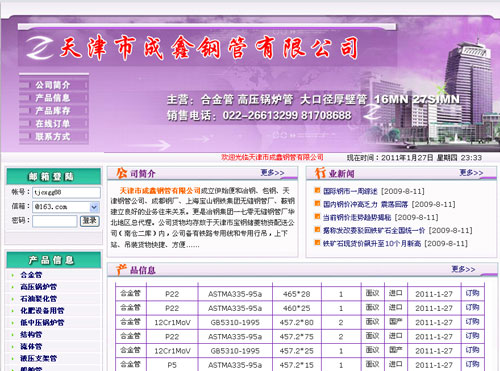The height and width of the screenshot is (371, 500).
Task: Open 公司简介 in banner navigation menu
Action: click(53, 85)
